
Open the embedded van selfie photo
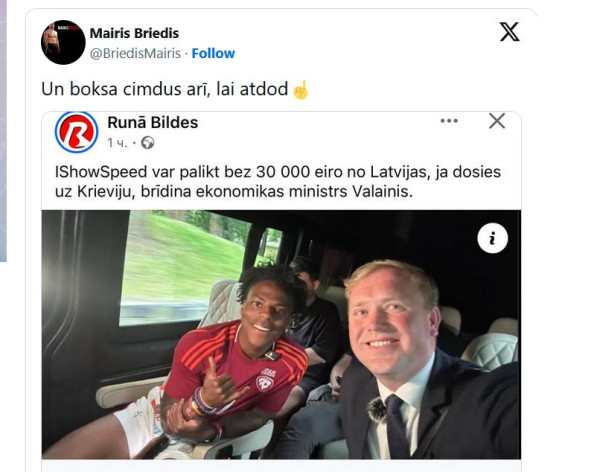point(281,334)
